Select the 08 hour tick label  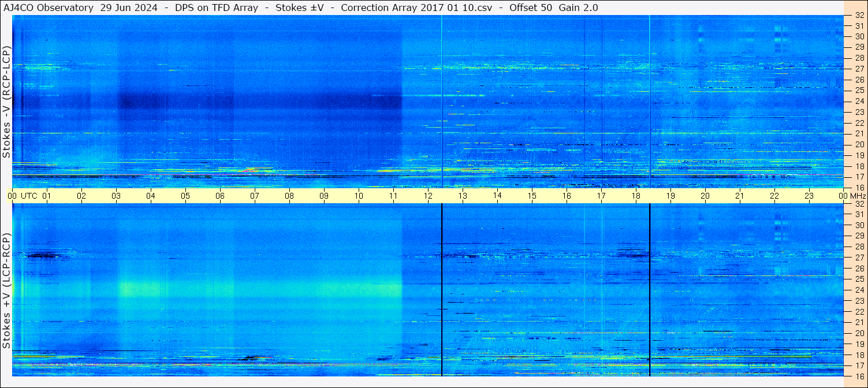point(289,196)
